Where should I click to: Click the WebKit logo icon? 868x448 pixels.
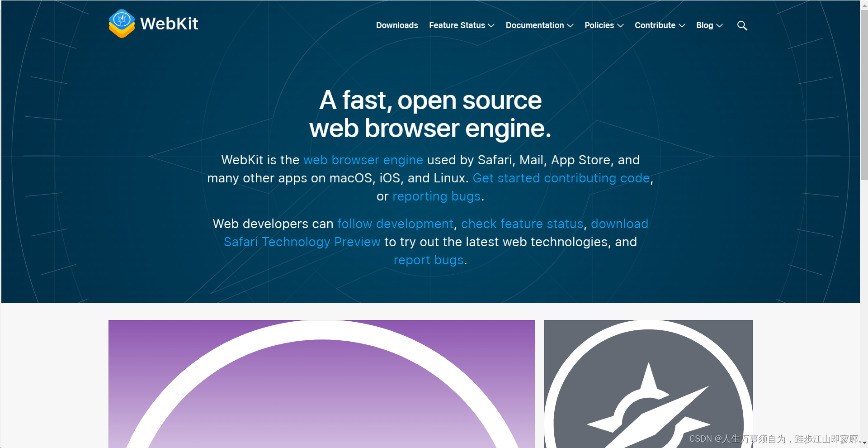pyautogui.click(x=121, y=23)
